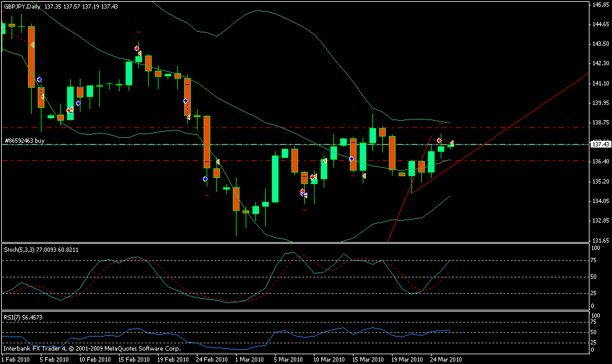Select the #86592463 buy order label

pyautogui.click(x=24, y=140)
